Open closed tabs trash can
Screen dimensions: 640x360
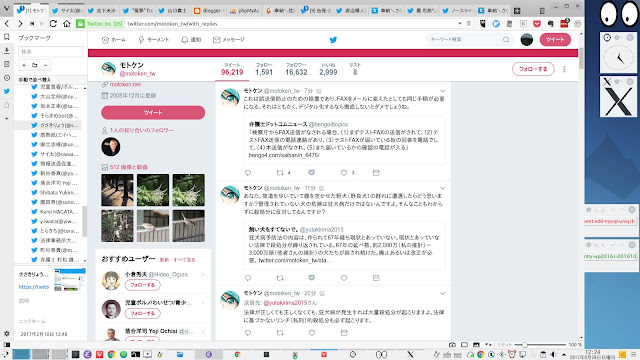pos(542,11)
